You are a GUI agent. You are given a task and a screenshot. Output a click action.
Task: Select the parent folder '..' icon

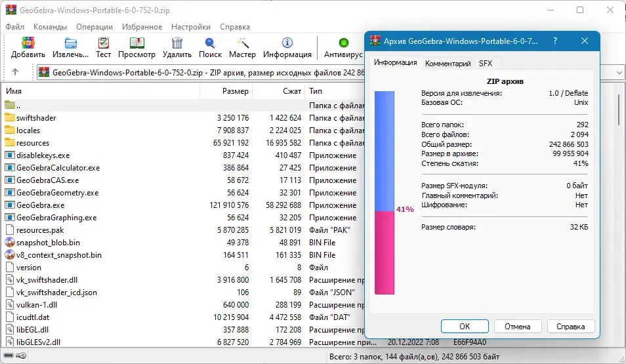[x=10, y=105]
